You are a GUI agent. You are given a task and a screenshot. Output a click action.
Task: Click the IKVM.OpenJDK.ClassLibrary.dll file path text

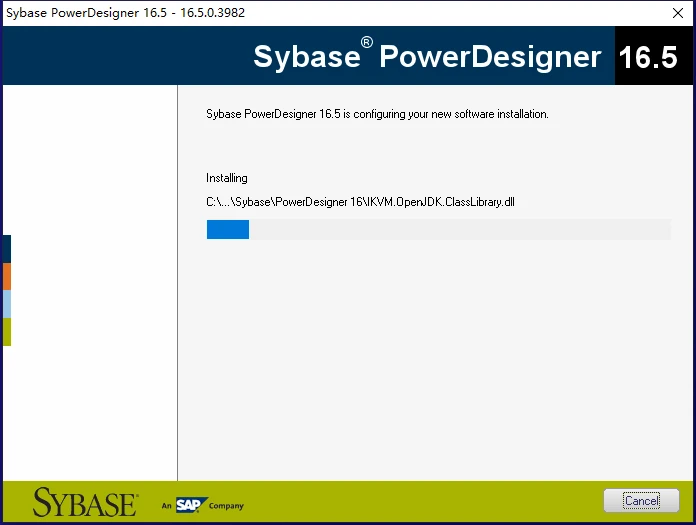tap(360, 202)
